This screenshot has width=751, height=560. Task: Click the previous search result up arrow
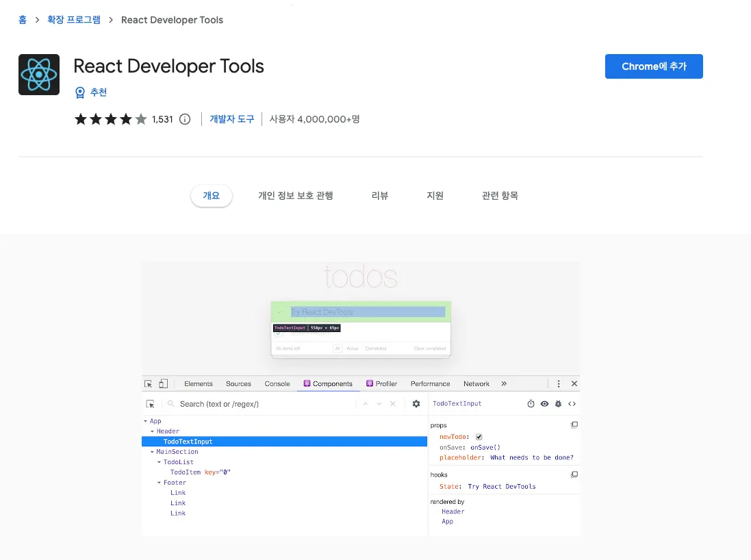[x=366, y=404]
